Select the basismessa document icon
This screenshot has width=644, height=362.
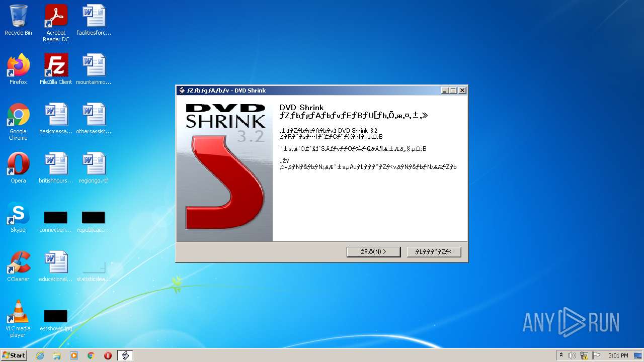tap(56, 119)
